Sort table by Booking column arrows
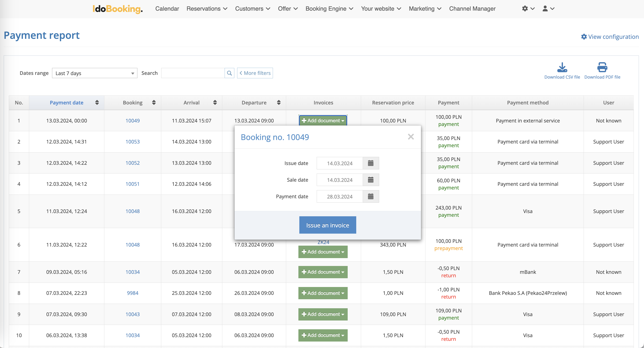 pyautogui.click(x=154, y=102)
